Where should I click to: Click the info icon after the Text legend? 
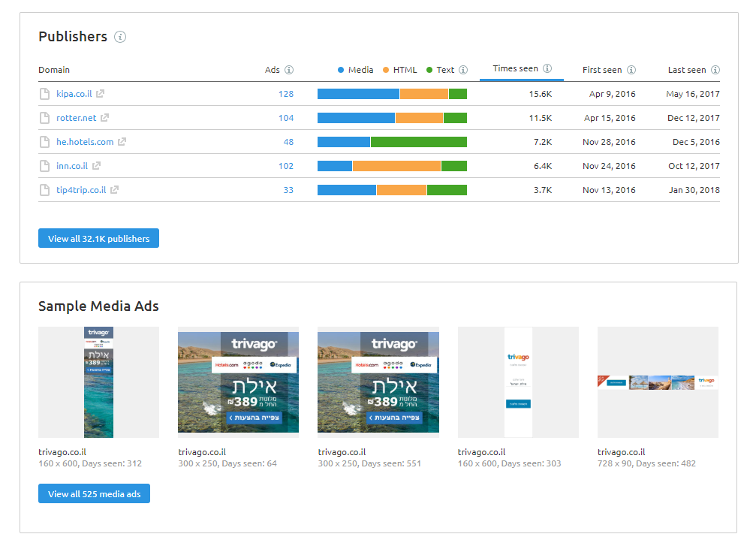pos(463,70)
